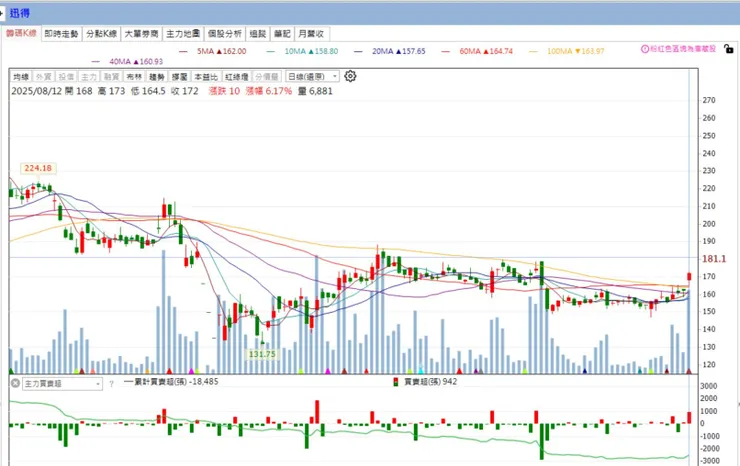The height and width of the screenshot is (466, 740).
Task: Open the chart settings gear icon
Action: point(350,76)
